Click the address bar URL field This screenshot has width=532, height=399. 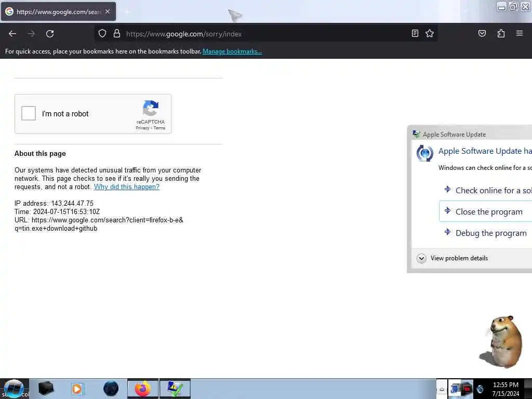pos(267,34)
